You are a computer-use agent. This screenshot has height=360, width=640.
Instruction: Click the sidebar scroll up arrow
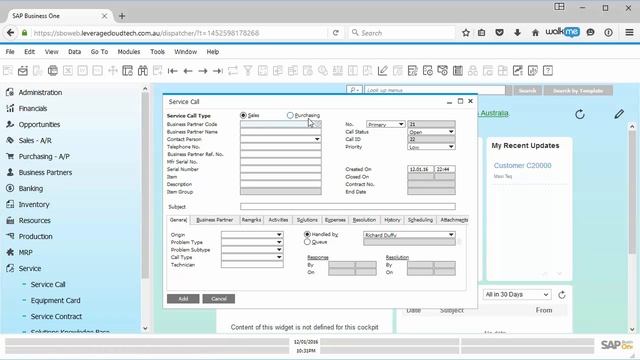click(x=145, y=88)
